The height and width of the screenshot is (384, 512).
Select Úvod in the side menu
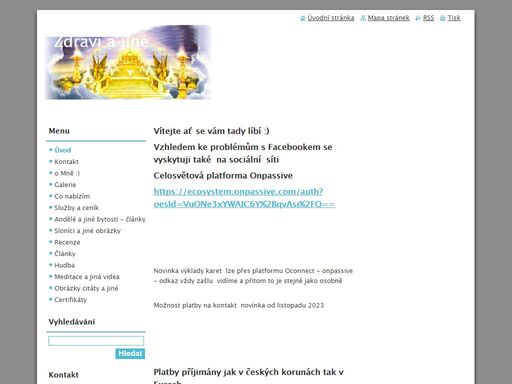[63, 150]
